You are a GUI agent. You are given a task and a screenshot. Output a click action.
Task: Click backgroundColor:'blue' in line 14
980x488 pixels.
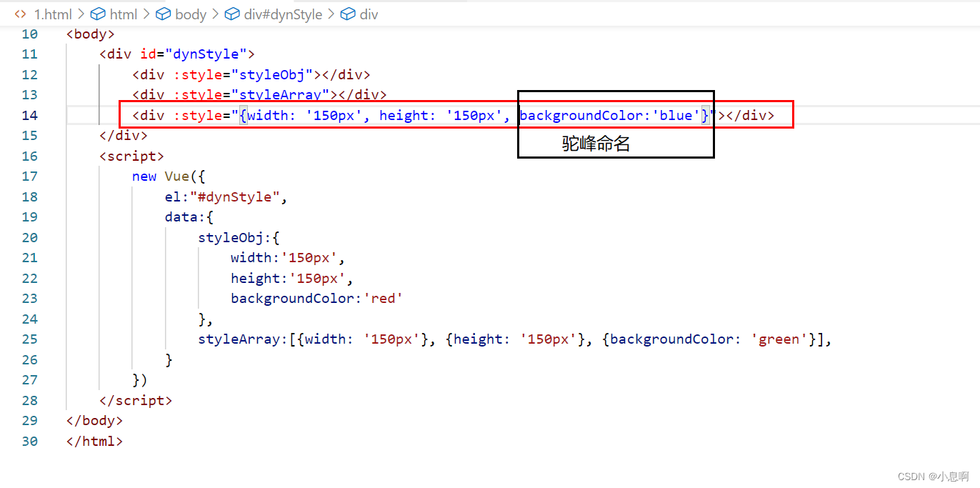click(610, 115)
